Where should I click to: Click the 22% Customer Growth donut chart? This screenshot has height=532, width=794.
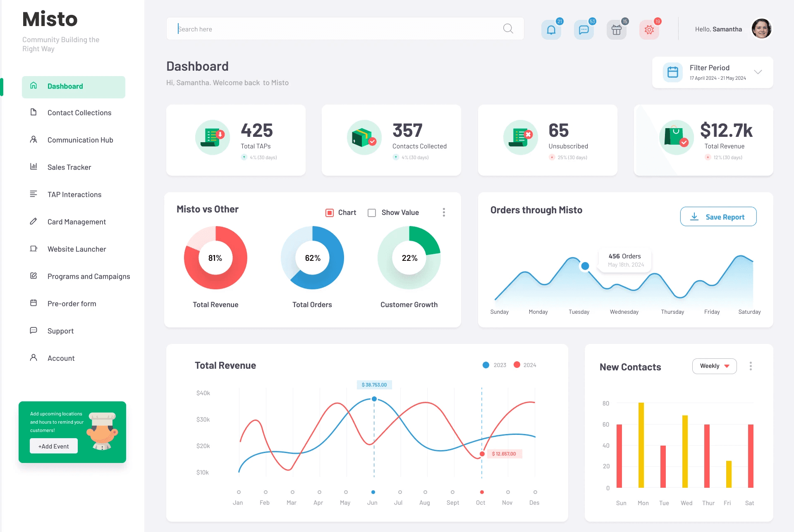click(409, 258)
